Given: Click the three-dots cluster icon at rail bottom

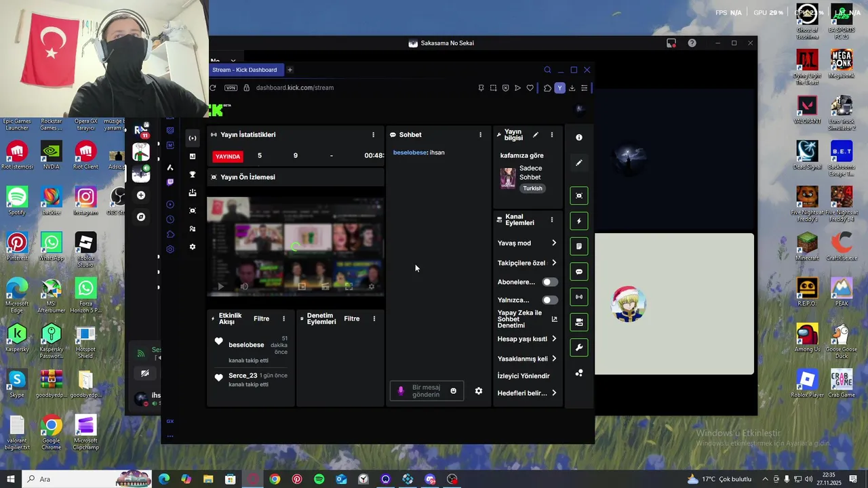Looking at the screenshot, I should point(579,373).
